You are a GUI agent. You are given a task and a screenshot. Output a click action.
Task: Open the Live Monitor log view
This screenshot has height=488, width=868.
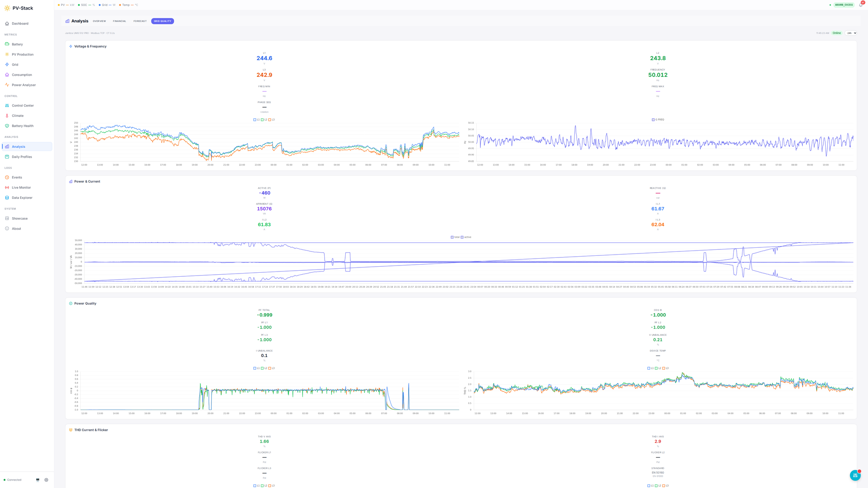pyautogui.click(x=21, y=187)
